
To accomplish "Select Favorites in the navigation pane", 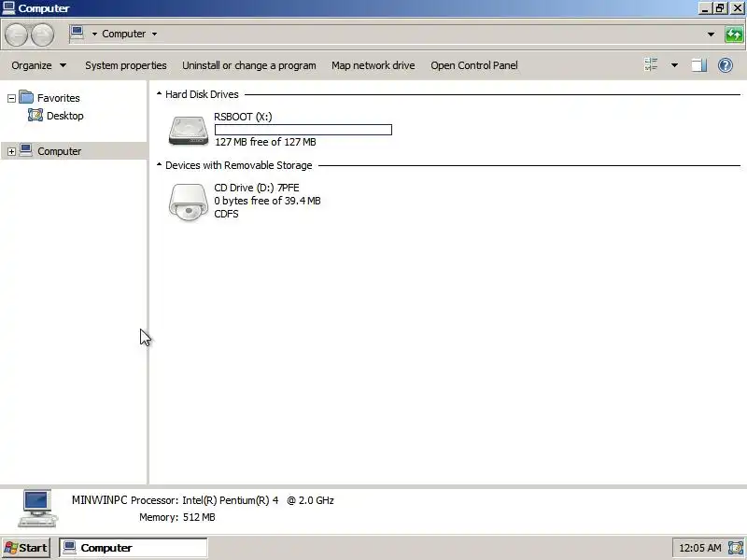I will [59, 98].
